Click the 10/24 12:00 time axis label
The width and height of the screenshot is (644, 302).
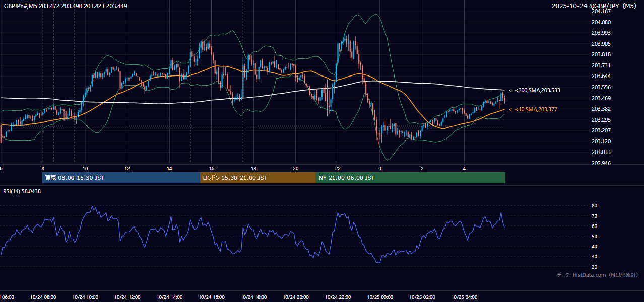click(127, 297)
